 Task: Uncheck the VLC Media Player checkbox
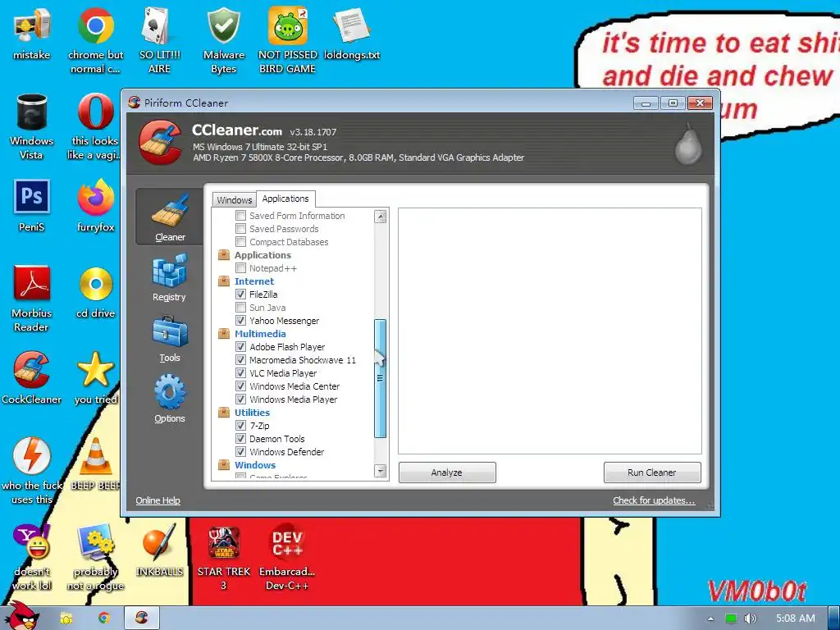pyautogui.click(x=241, y=373)
